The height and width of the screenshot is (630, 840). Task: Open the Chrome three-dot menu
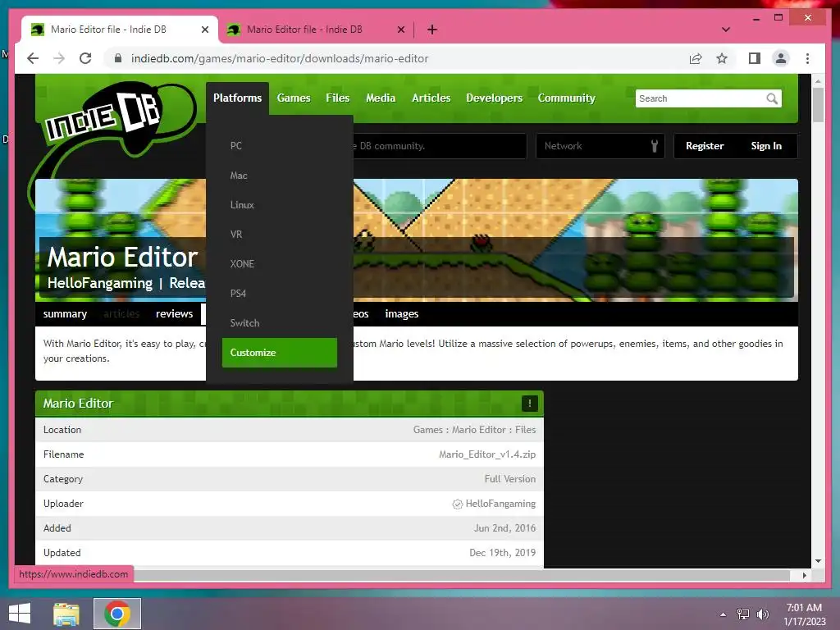[807, 58]
